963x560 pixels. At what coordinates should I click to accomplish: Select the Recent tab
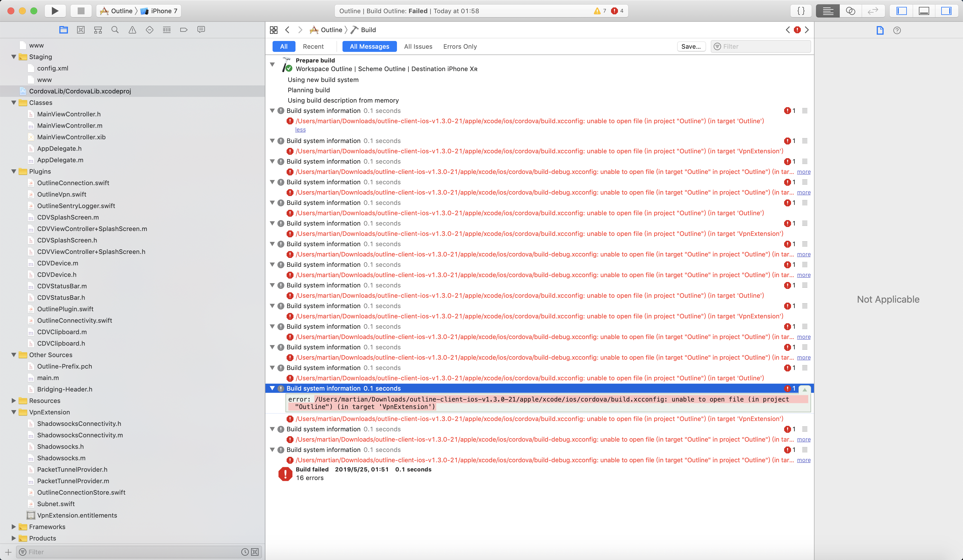pos(313,46)
